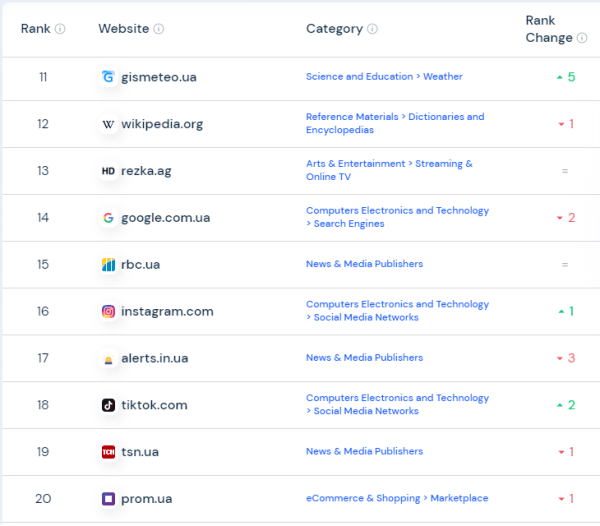Click the info icon next to Rank header

[x=60, y=29]
